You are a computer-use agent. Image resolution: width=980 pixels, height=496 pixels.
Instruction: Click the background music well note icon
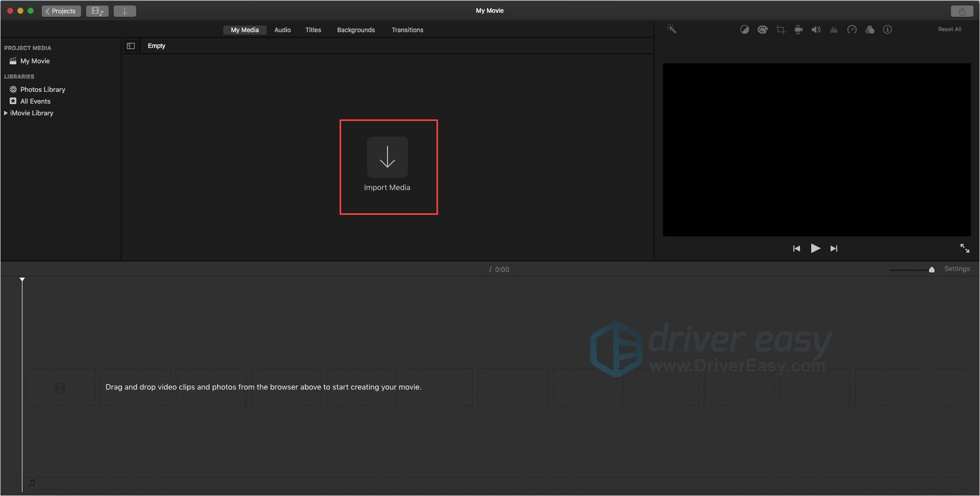coord(32,482)
